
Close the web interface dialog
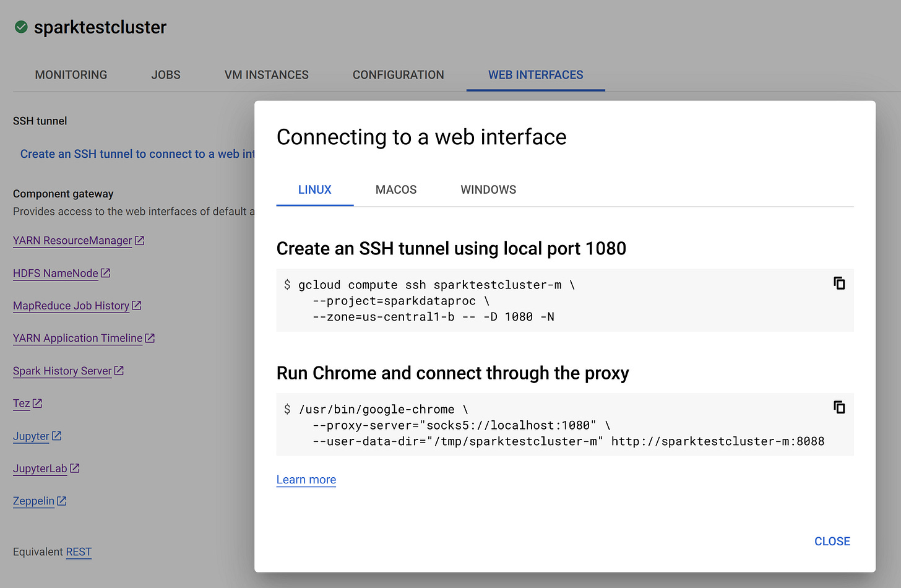click(x=832, y=542)
